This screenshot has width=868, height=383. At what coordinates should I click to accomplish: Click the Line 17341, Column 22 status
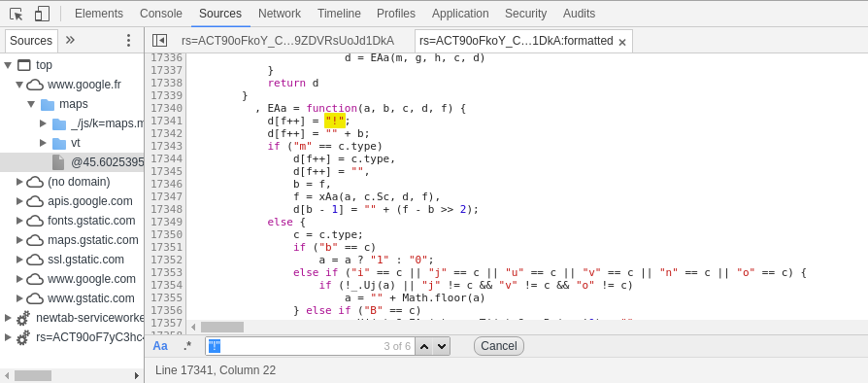click(216, 369)
